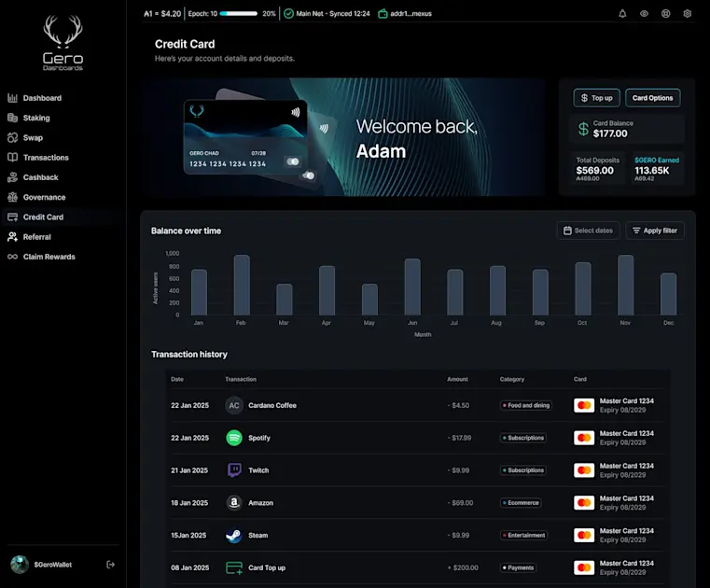Viewport: 710px width, 588px height.
Task: Click the $GeroWallet avatar picture
Action: (20, 565)
